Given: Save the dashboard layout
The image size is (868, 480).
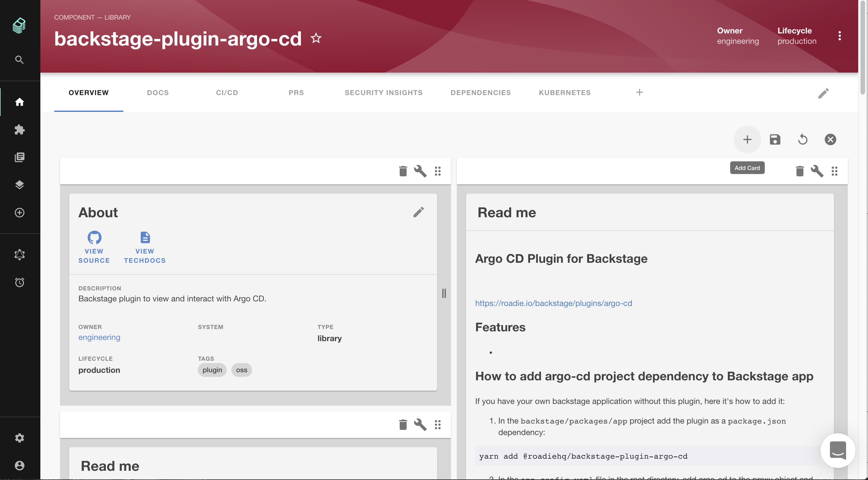Looking at the screenshot, I should [x=775, y=139].
